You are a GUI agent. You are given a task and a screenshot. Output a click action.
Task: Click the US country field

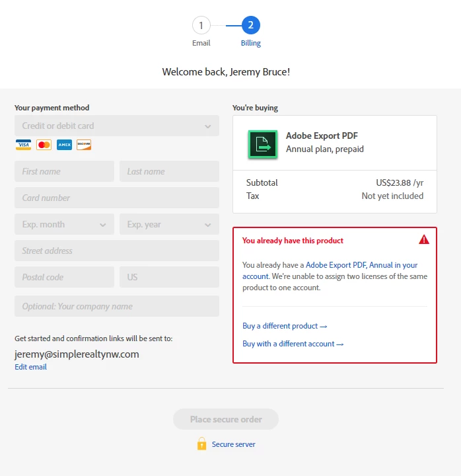coord(169,277)
